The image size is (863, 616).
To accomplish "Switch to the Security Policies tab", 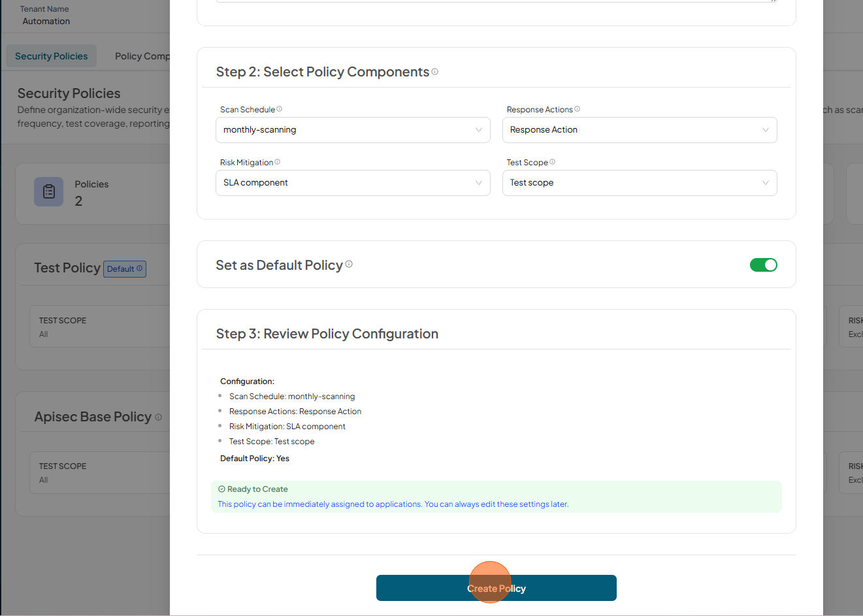I will 52,56.
